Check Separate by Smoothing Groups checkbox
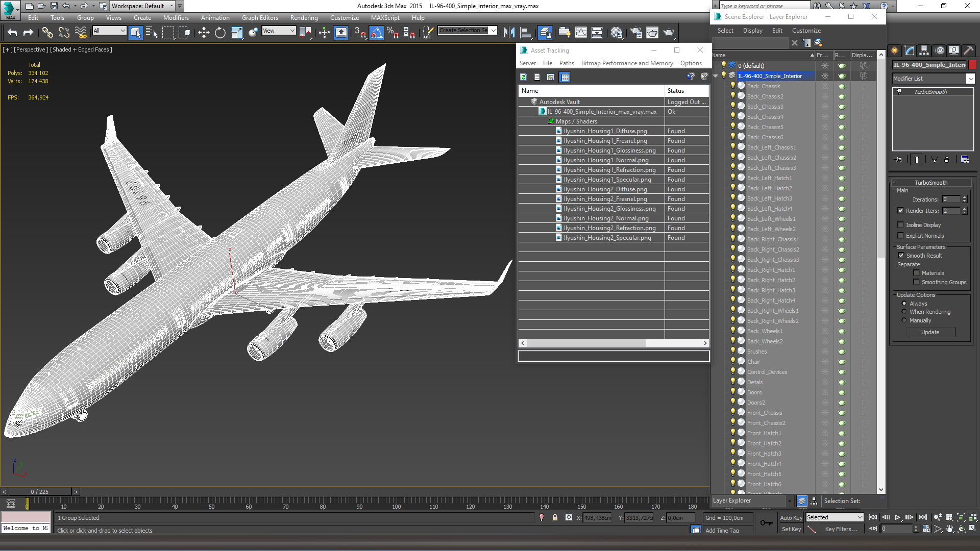Screen dimensions: 980x551 [916, 282]
